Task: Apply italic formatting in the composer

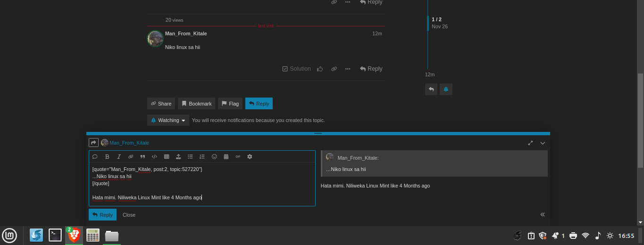Action: point(119,156)
